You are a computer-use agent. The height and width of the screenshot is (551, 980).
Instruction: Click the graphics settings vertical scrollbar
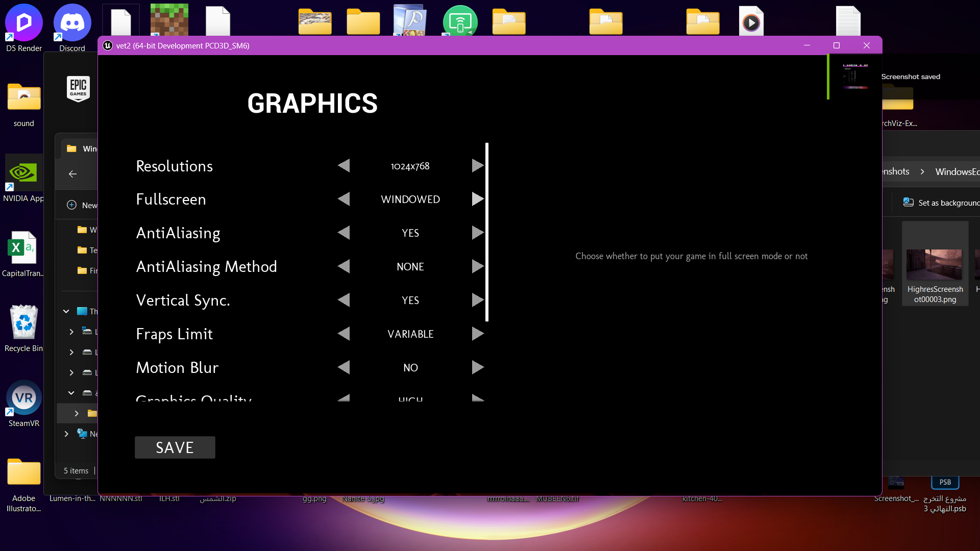tap(487, 232)
